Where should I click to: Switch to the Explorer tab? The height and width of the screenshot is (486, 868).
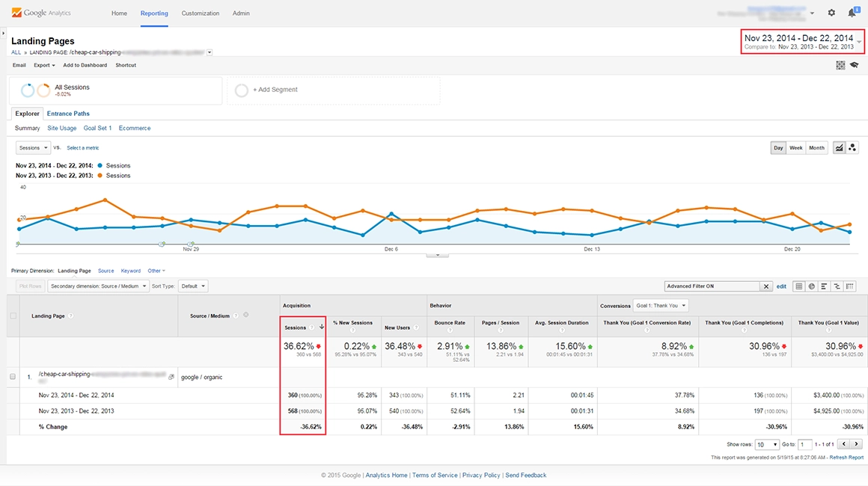point(27,114)
